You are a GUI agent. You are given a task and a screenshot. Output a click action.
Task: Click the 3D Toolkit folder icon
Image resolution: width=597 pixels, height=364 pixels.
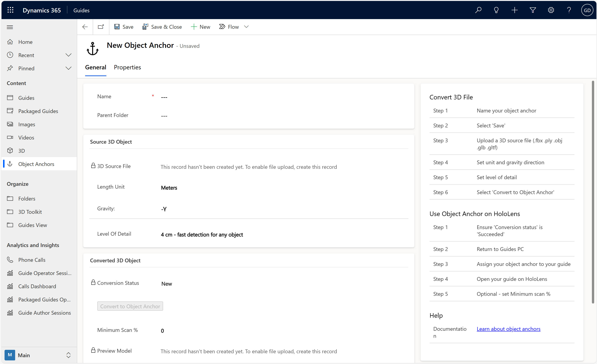pos(11,212)
